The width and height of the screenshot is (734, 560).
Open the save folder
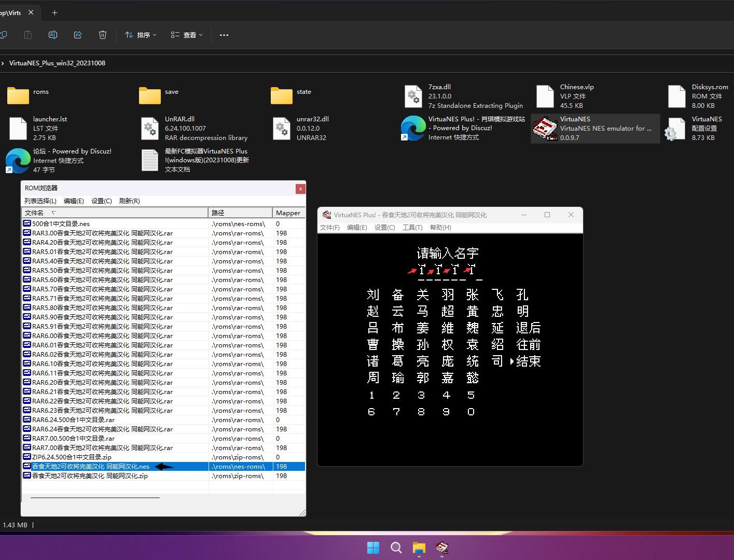150,95
